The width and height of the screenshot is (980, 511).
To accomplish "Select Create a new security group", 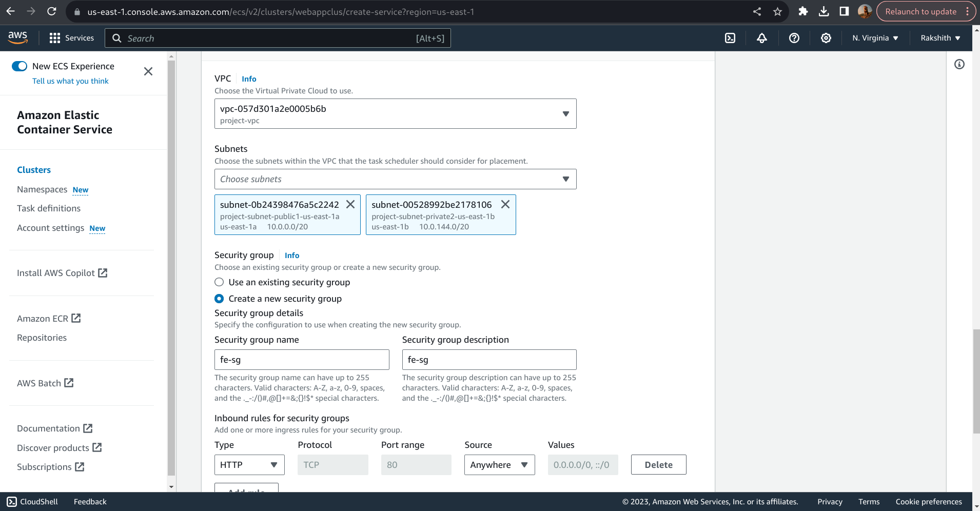I will 219,299.
